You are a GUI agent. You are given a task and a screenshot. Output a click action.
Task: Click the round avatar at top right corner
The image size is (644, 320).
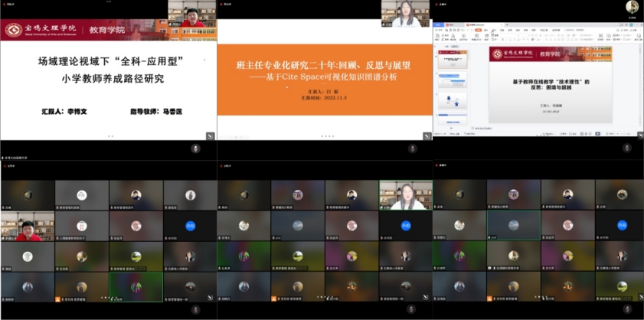(632, 7)
